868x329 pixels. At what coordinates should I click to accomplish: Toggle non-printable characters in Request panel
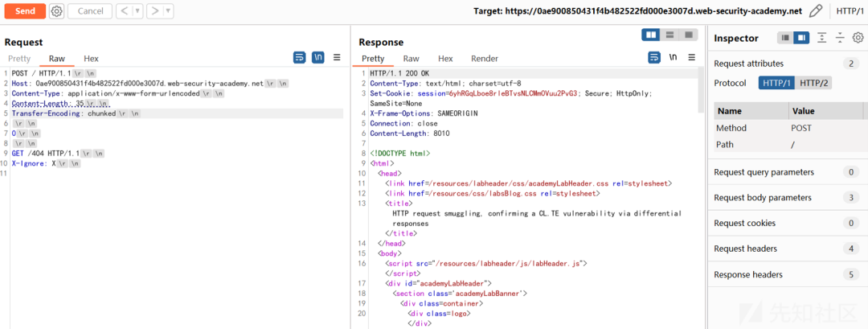point(318,57)
